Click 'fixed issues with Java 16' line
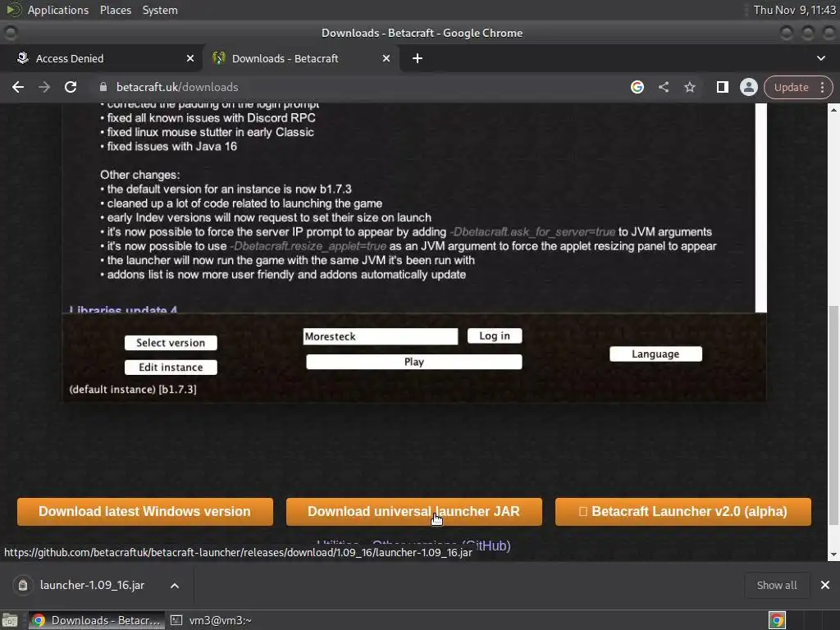840x630 pixels. (171, 146)
